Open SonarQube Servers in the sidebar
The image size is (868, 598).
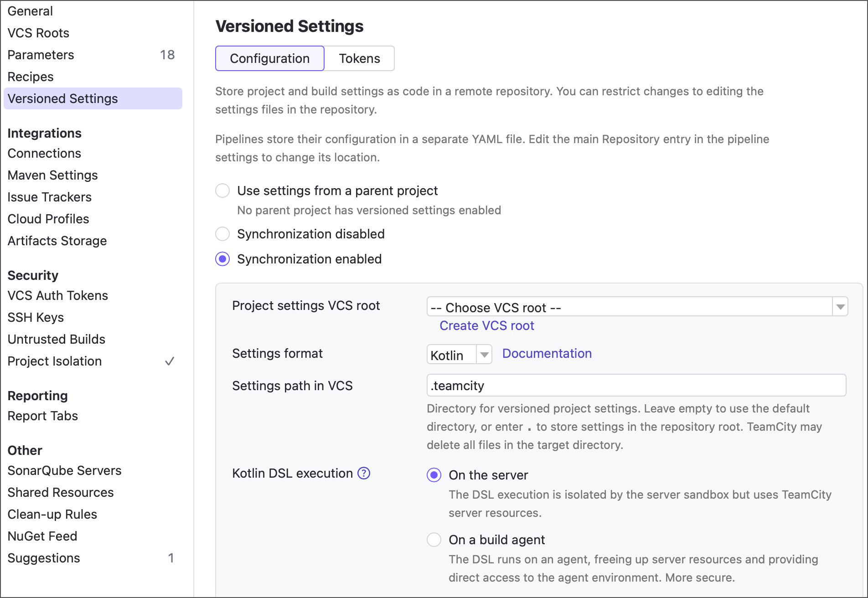[x=64, y=470]
